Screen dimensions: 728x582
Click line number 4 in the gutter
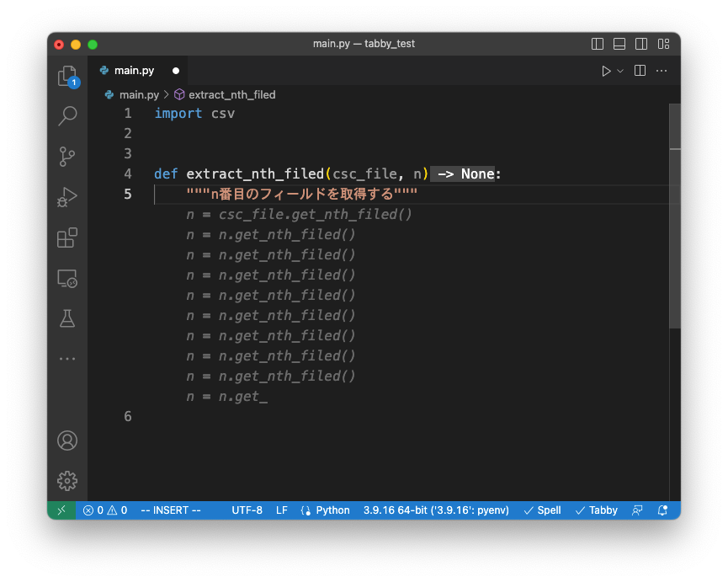tap(128, 174)
